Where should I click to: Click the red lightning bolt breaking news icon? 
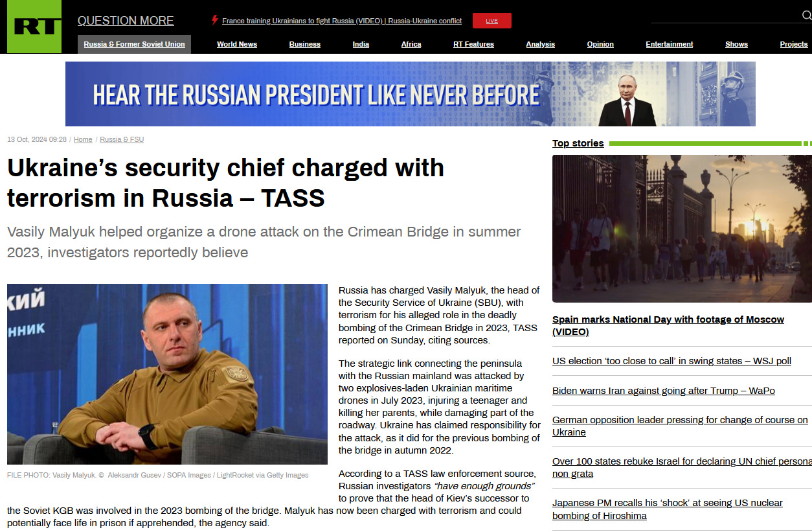[x=215, y=20]
